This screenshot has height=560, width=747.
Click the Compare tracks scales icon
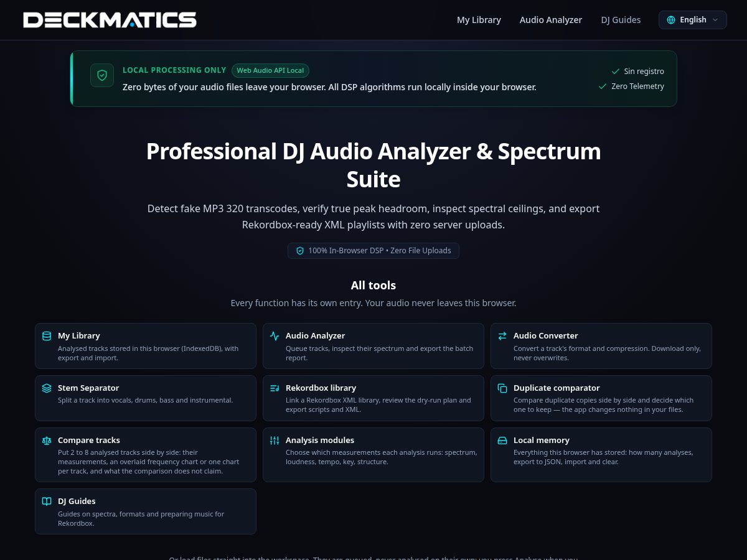click(x=47, y=441)
